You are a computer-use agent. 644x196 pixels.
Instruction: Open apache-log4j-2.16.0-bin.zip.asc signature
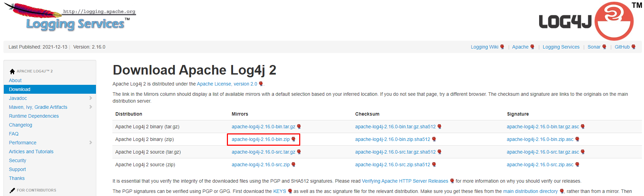pos(540,139)
